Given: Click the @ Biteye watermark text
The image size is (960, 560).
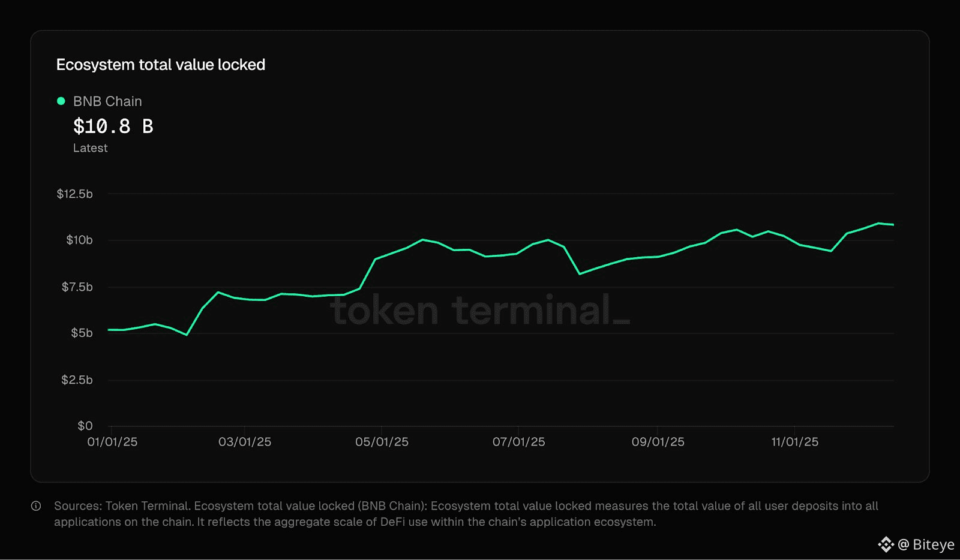Looking at the screenshot, I should click(926, 544).
